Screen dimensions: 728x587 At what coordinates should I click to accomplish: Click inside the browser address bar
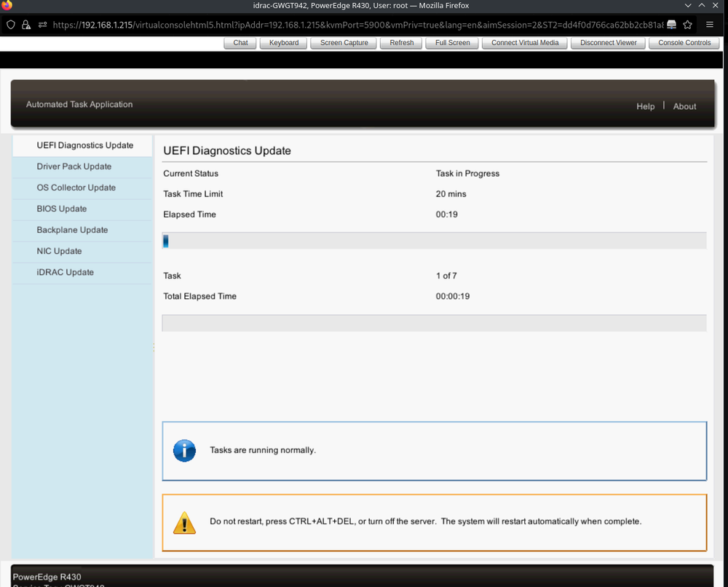(328, 24)
